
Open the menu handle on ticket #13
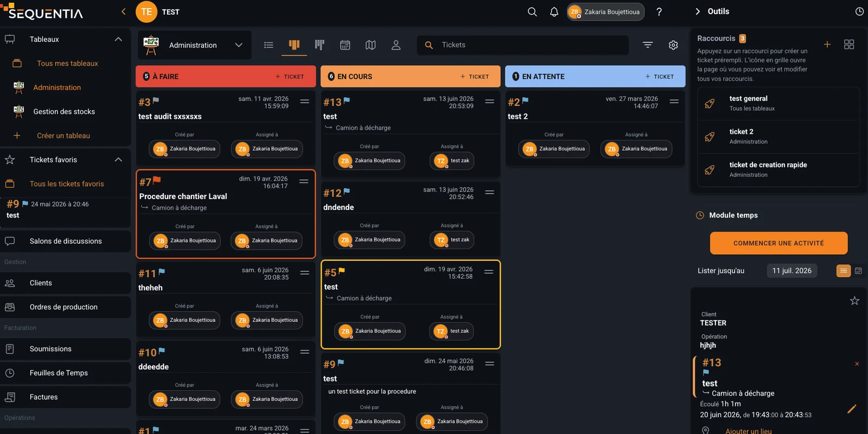490,101
